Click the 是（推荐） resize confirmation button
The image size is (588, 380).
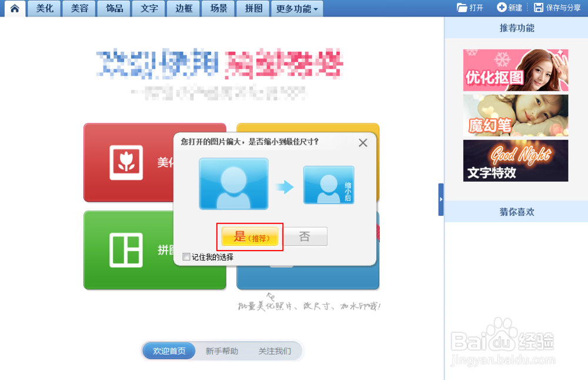tap(250, 236)
